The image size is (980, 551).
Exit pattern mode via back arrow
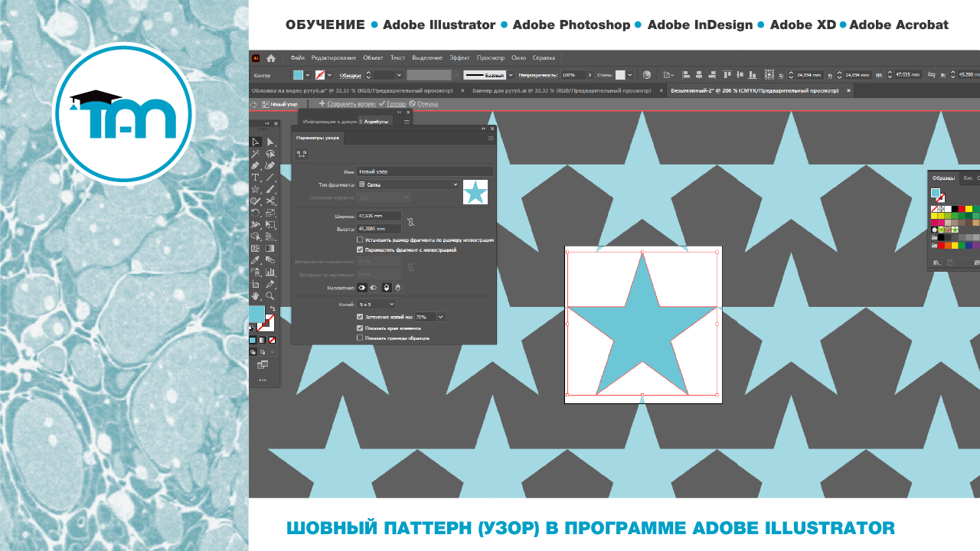coord(254,103)
